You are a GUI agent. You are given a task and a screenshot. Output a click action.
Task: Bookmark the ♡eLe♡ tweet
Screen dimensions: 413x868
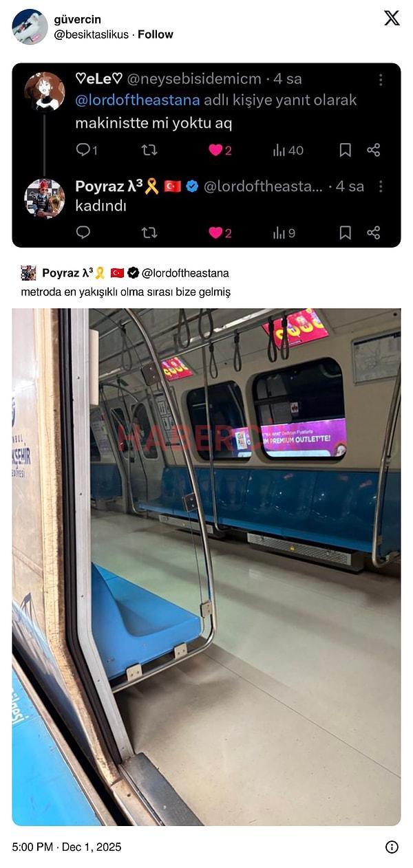(345, 149)
